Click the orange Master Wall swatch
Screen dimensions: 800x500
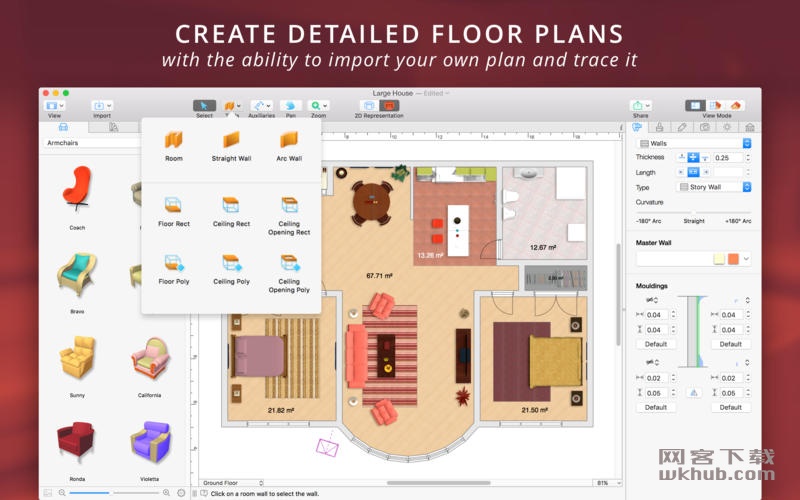coord(733,259)
